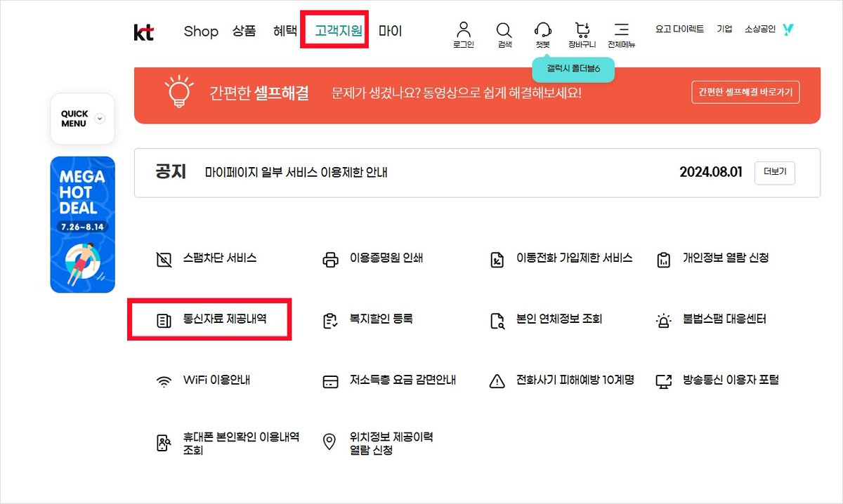Open 개인정보 열람 신청 text link

point(726,258)
